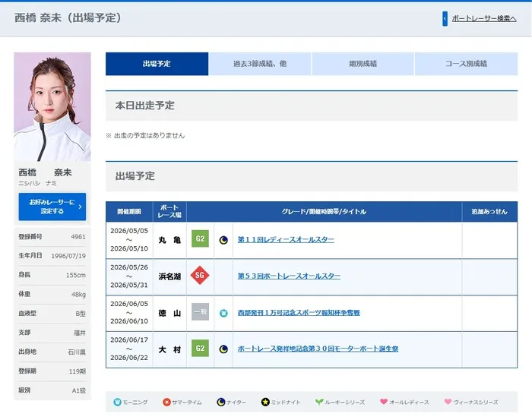Click date cell 2026/06/05～2026/06/10

click(129, 313)
